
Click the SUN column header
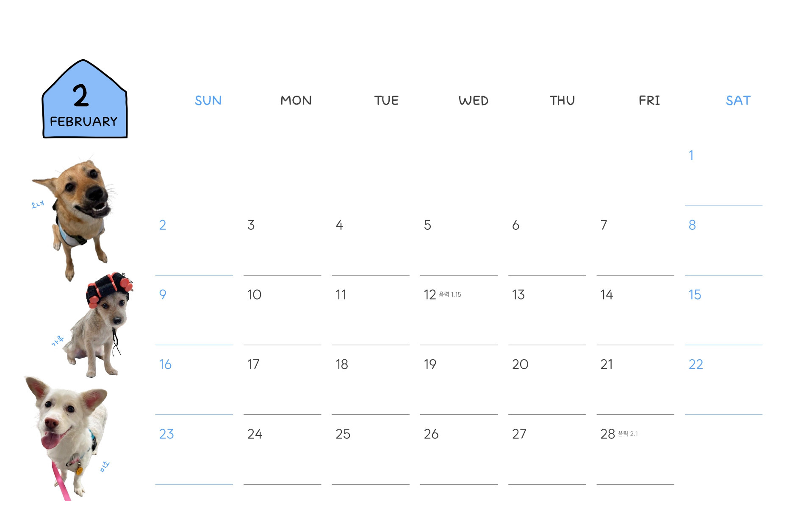[x=208, y=100]
